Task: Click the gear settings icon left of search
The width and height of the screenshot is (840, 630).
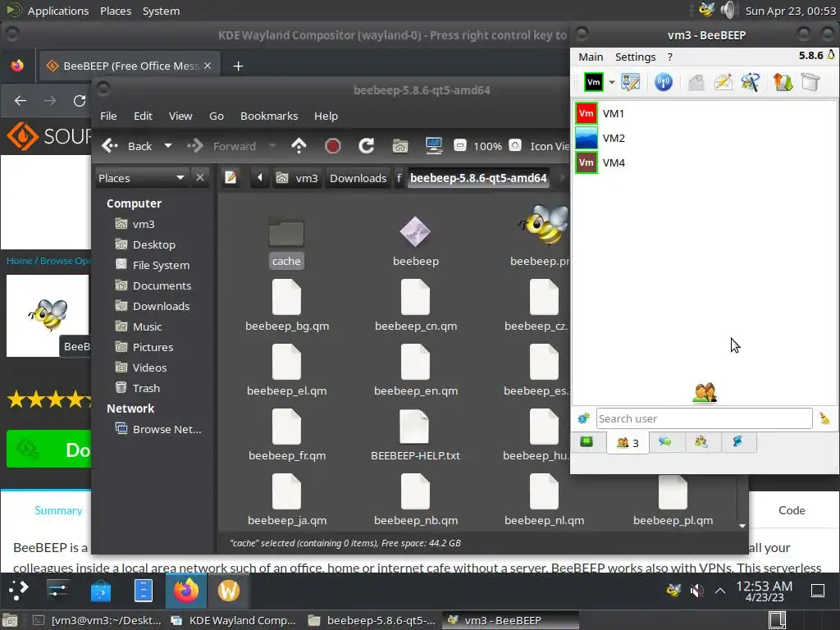Action: coord(583,418)
